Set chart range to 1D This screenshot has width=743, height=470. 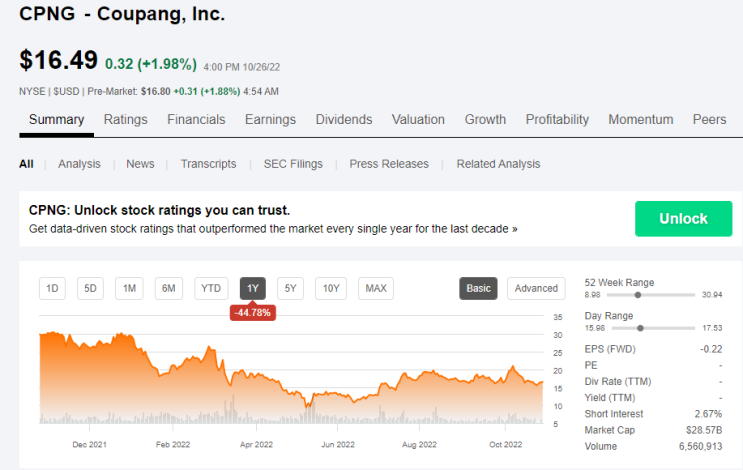pos(52,289)
